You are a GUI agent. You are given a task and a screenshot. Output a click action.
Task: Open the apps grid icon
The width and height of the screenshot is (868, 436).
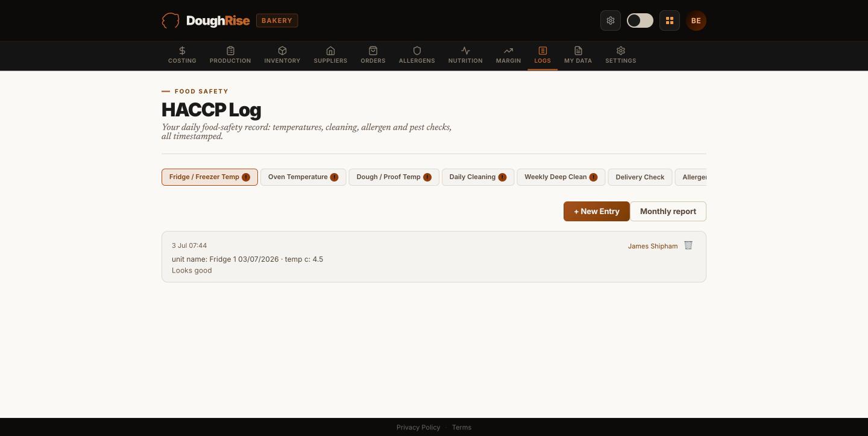[x=670, y=21]
